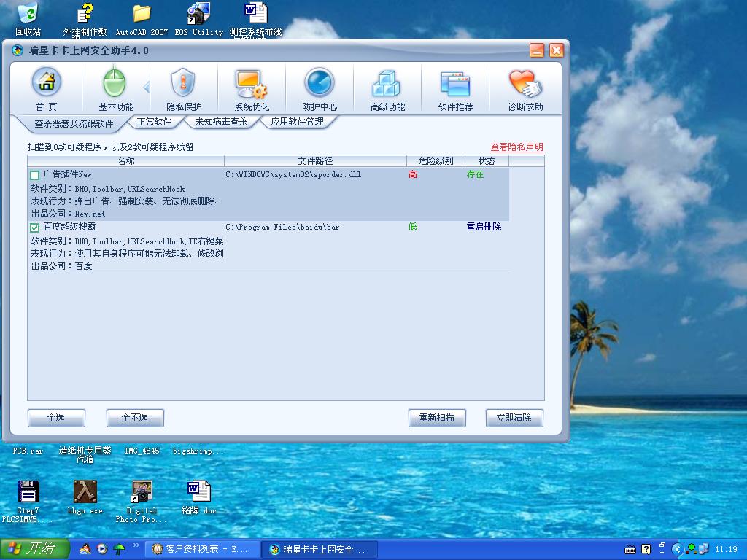Viewport: 747px width, 560px height.
Task: Select the 高级功能 cubes icon
Action: (387, 83)
